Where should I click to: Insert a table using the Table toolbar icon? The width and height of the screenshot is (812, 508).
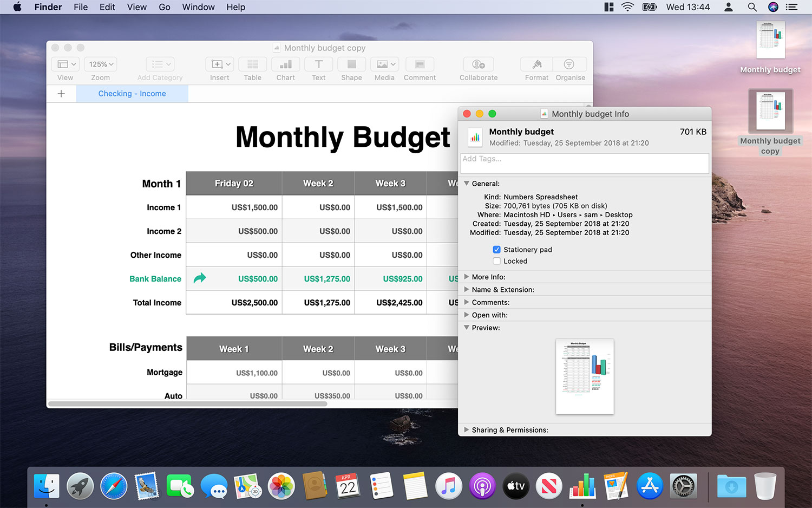(252, 64)
